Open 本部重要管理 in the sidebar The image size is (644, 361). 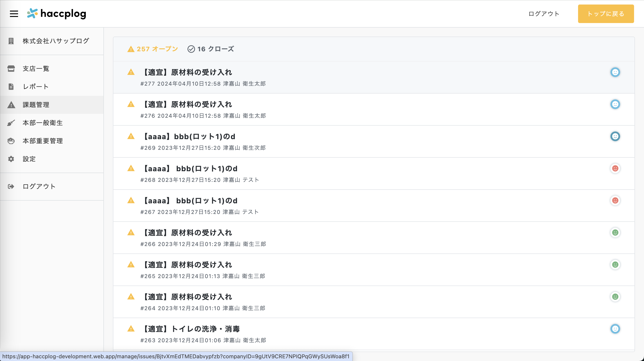42,141
